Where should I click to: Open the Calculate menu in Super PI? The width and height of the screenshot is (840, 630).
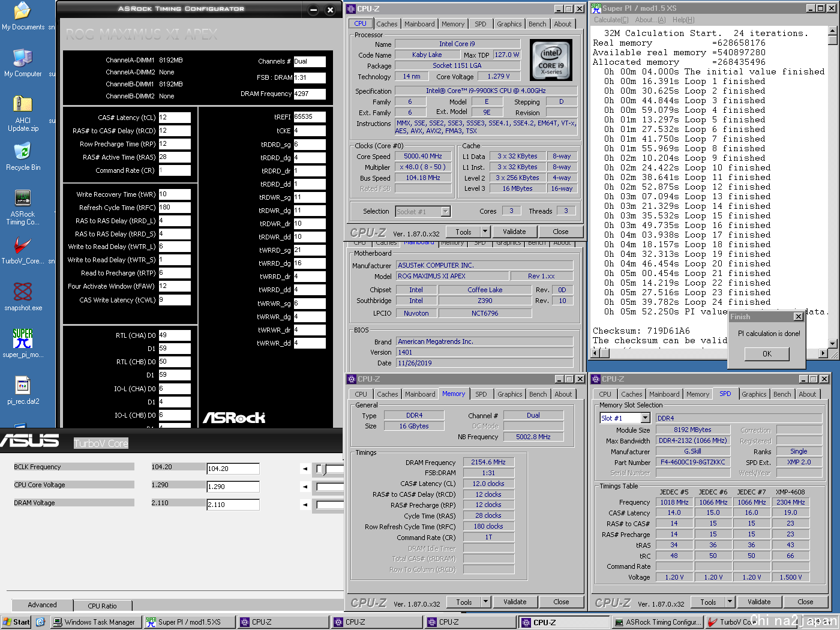coord(611,20)
